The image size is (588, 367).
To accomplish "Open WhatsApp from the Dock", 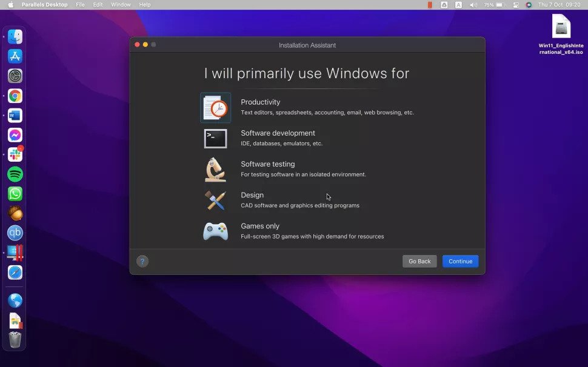I will point(15,194).
